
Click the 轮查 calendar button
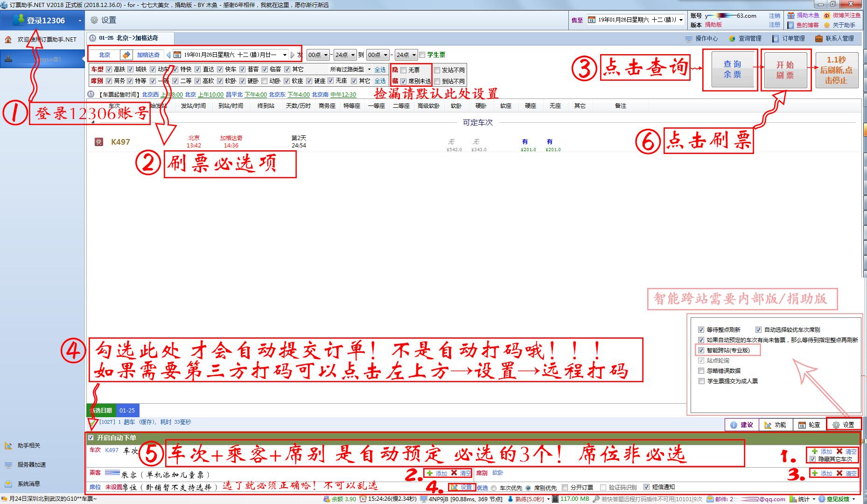point(809,425)
